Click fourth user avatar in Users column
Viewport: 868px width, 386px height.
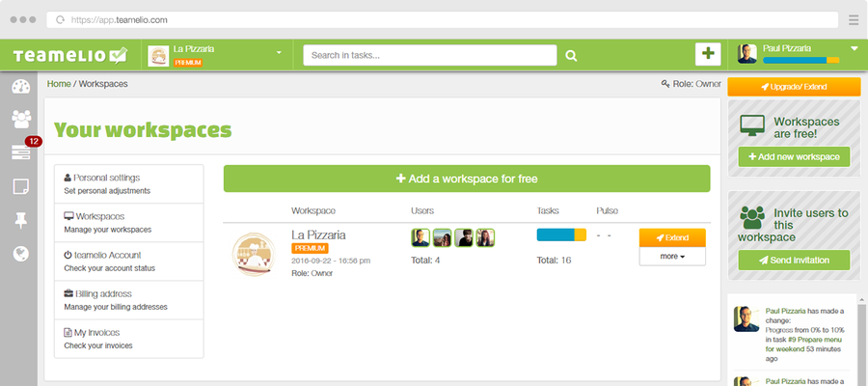(485, 237)
